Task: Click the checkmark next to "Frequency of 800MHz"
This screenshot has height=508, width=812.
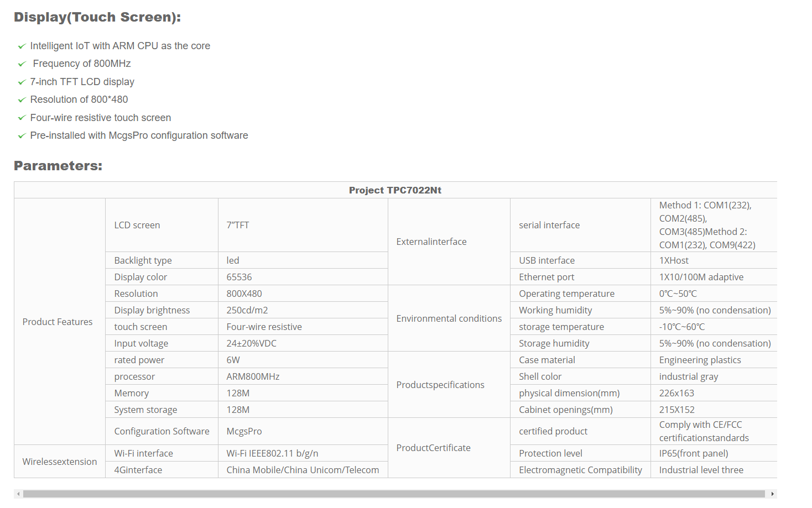Action: pyautogui.click(x=22, y=64)
